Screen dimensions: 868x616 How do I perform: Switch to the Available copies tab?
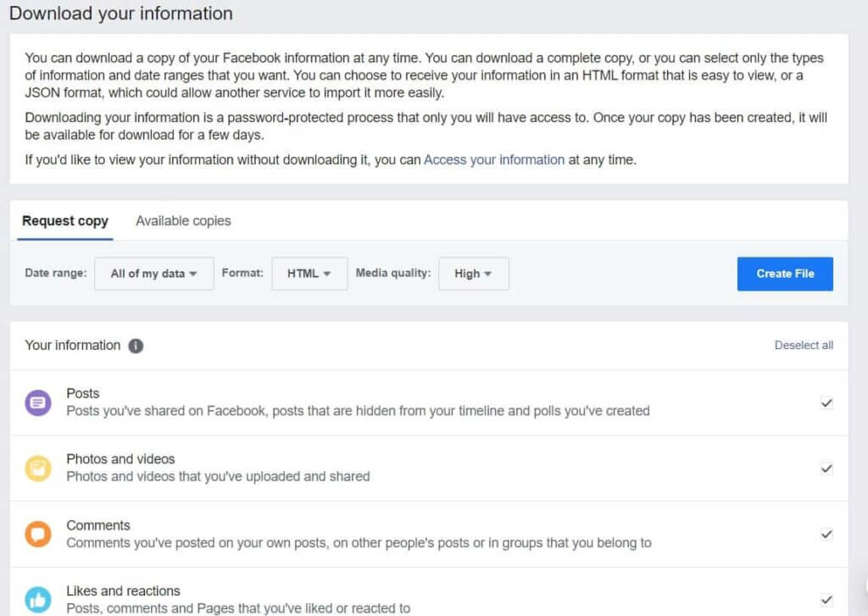tap(183, 221)
